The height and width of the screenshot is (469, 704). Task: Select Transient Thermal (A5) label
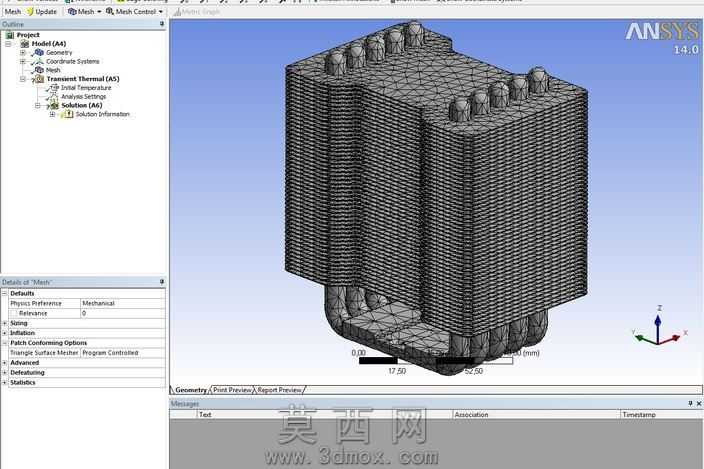pyautogui.click(x=83, y=79)
